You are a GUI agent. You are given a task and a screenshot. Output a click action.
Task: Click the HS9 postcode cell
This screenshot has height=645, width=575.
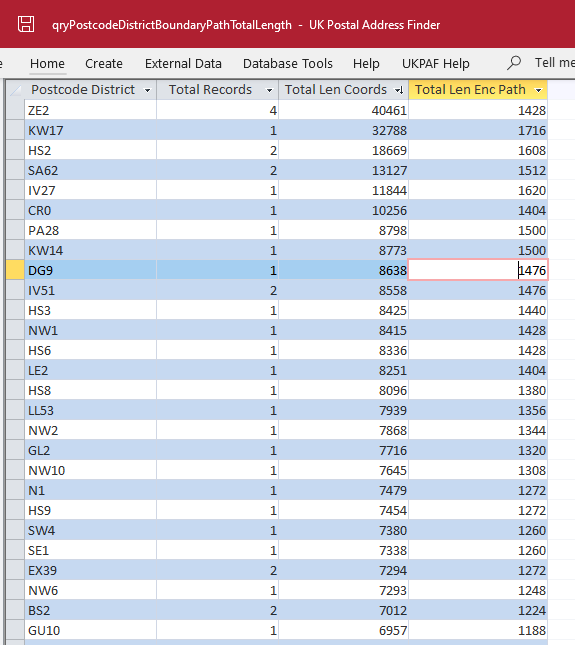(90, 510)
